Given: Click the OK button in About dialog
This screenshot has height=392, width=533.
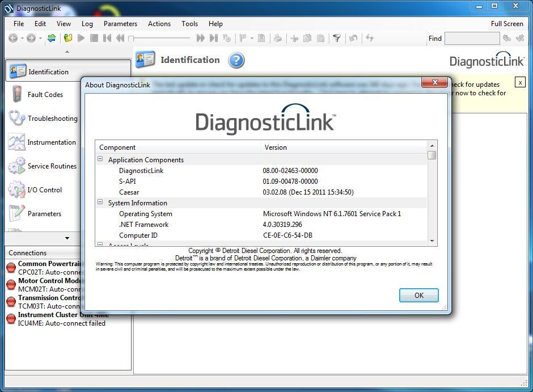Looking at the screenshot, I should point(418,295).
